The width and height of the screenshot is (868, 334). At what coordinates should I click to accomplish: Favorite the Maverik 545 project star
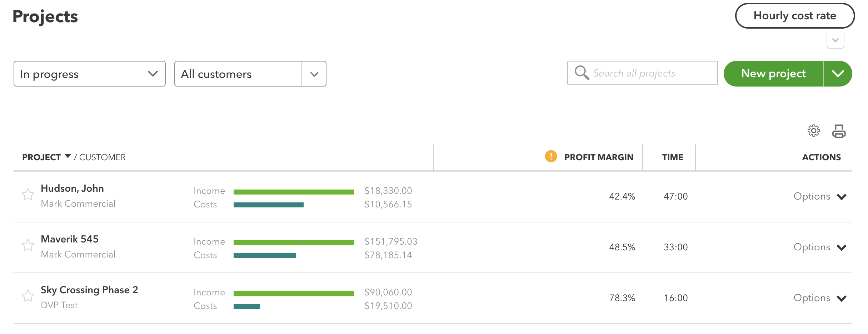coord(28,245)
